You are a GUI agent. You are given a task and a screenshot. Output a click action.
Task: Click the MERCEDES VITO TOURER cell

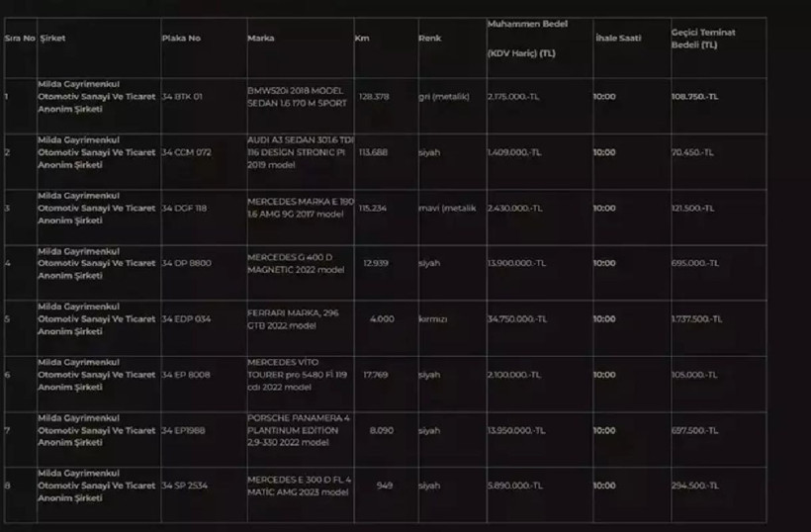coord(297,375)
